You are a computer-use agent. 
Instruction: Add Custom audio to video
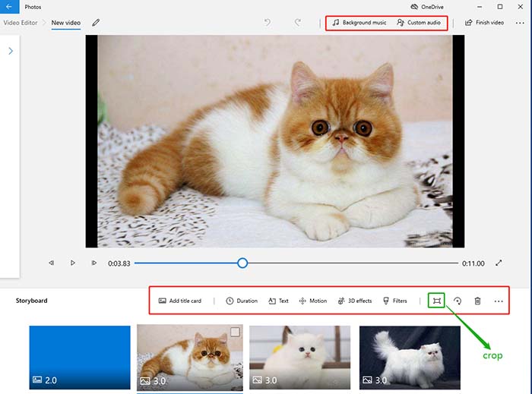[419, 23]
